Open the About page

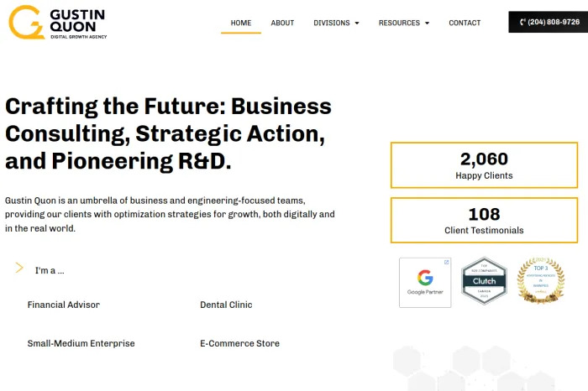[282, 23]
